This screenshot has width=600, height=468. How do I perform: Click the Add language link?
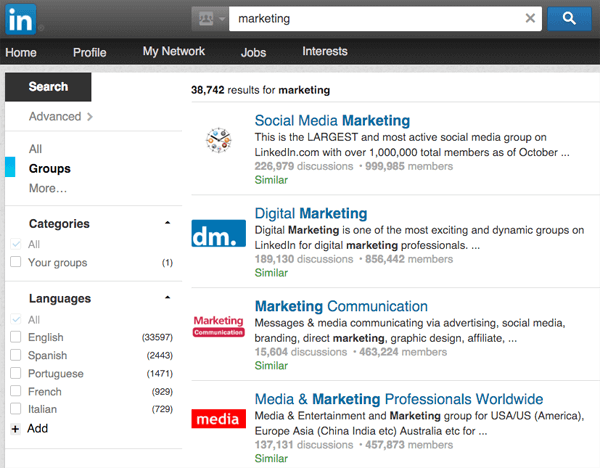(x=38, y=429)
